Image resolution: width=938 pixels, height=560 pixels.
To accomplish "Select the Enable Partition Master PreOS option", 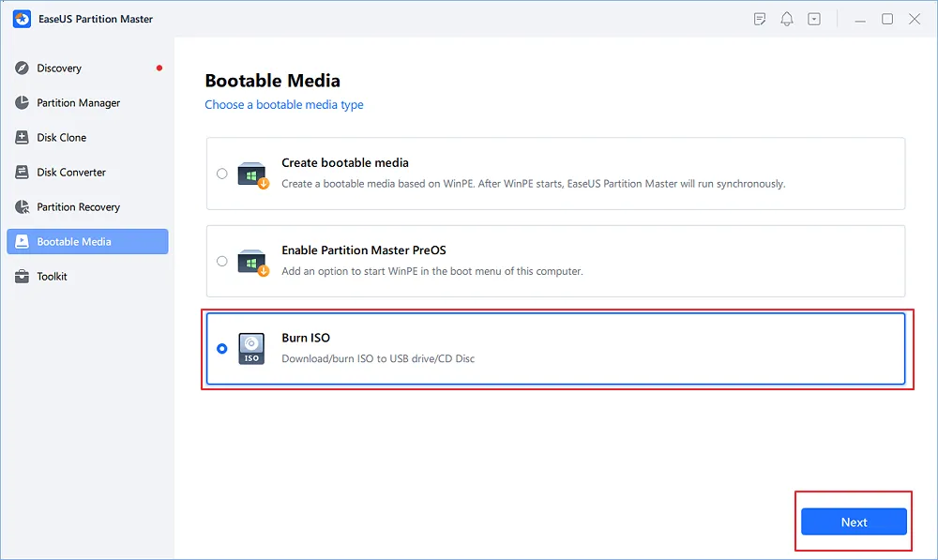I will coord(222,260).
